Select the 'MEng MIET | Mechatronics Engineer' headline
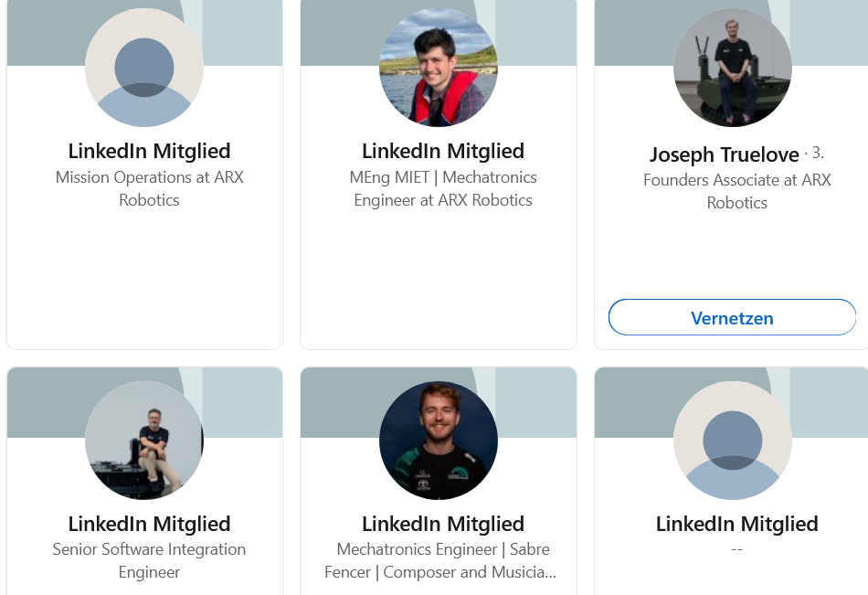868x595 pixels. coord(443,188)
